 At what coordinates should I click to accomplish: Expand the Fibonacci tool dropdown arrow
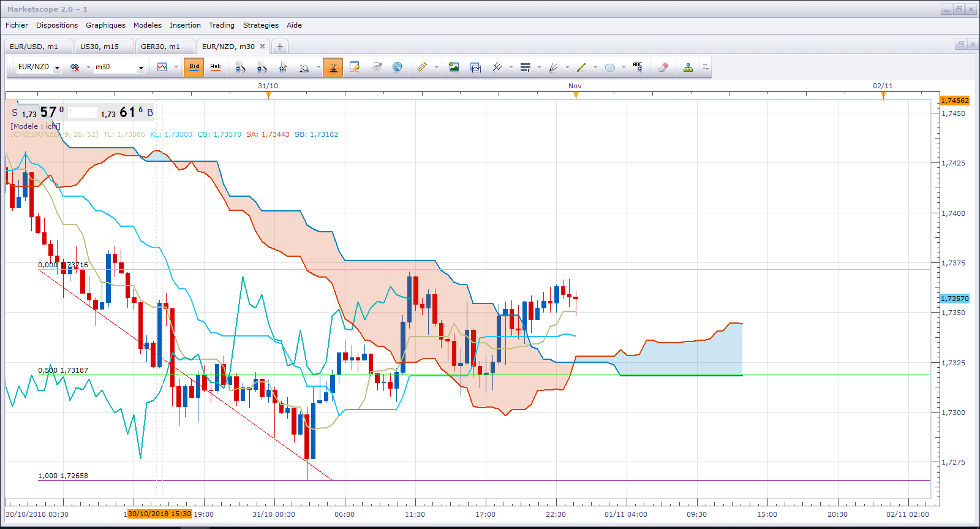pyautogui.click(x=539, y=67)
